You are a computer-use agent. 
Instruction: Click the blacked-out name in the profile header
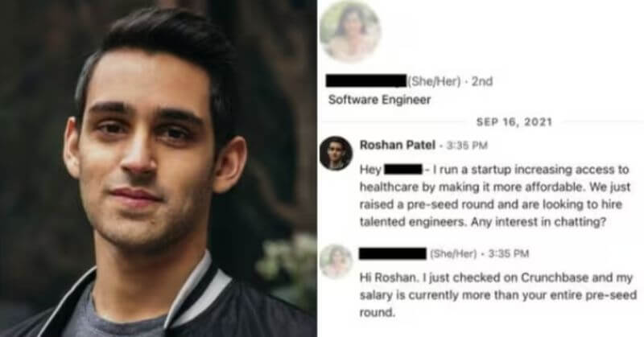click(365, 81)
